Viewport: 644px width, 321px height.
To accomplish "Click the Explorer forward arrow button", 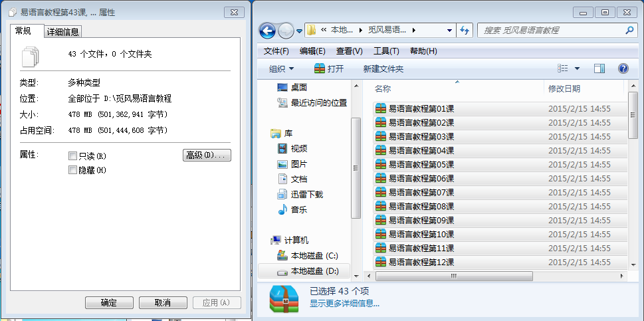I will [x=286, y=31].
